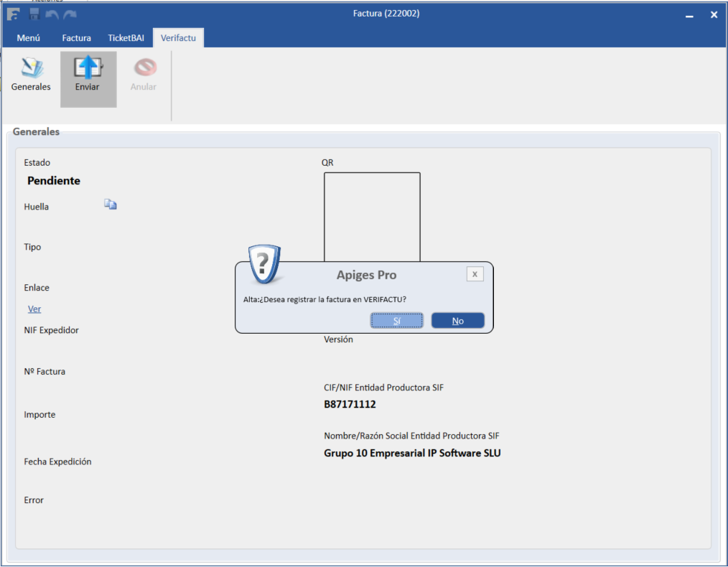Image resolution: width=728 pixels, height=567 pixels.
Task: Click the B87171112 CIF value
Action: pos(350,404)
